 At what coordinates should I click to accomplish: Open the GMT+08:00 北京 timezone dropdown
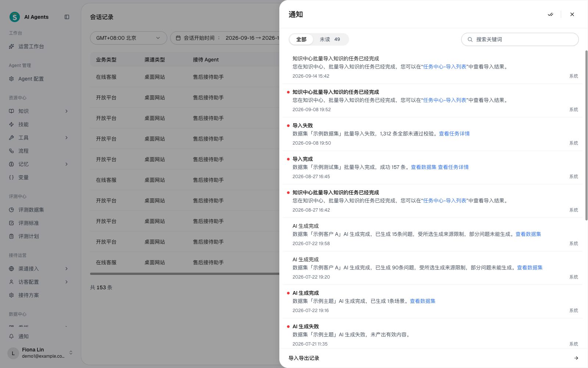click(x=129, y=38)
